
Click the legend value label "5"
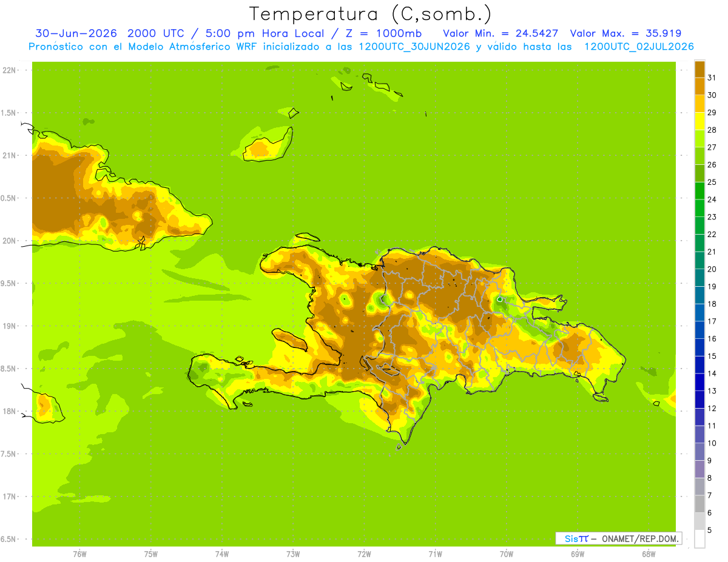(710, 530)
